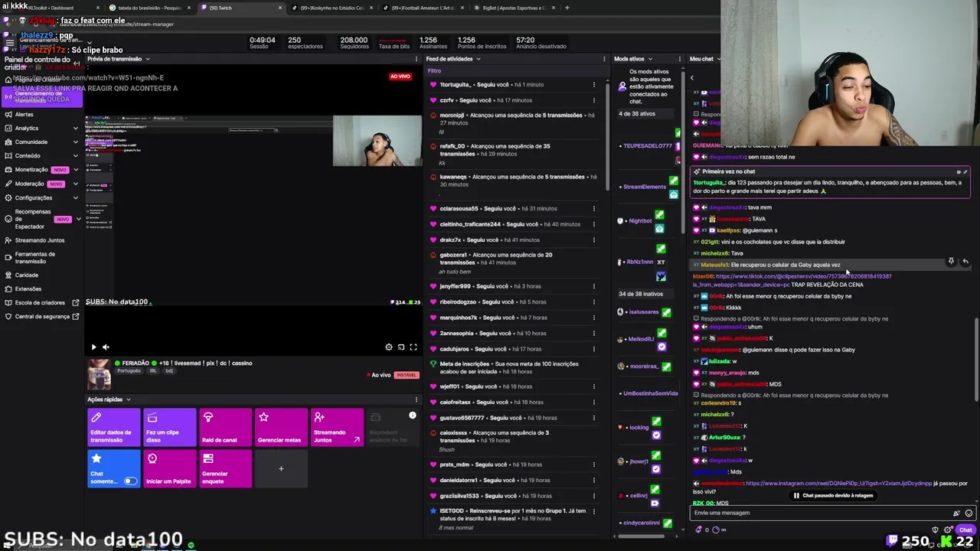Pin the Mateusfs1 chat message
Screen dimensions: 980x551
[951, 262]
